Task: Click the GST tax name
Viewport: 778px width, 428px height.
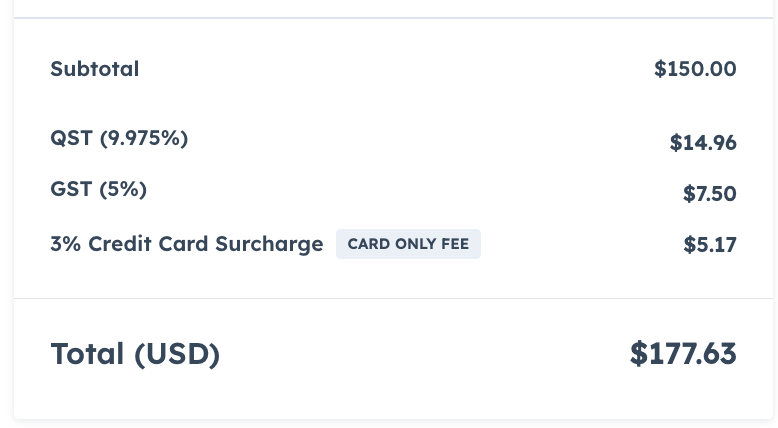Action: coord(71,188)
